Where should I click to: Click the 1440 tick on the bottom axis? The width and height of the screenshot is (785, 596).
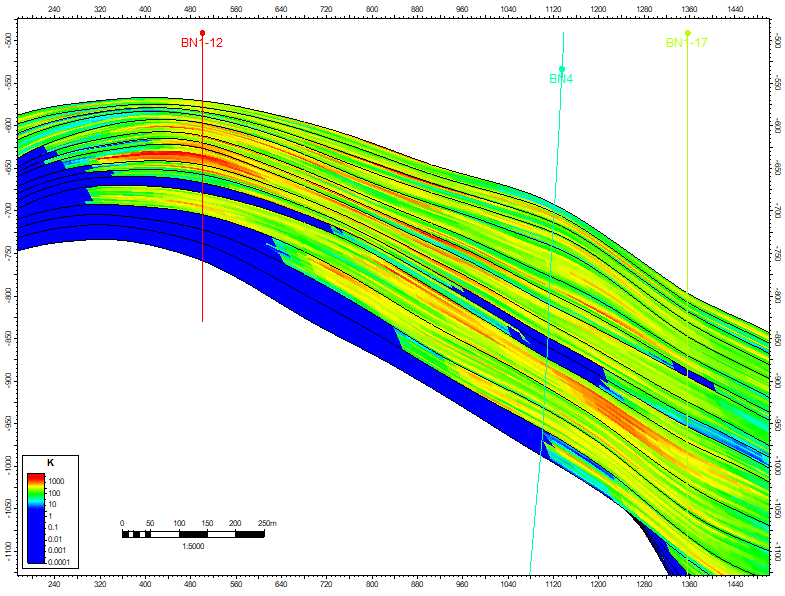point(734,582)
